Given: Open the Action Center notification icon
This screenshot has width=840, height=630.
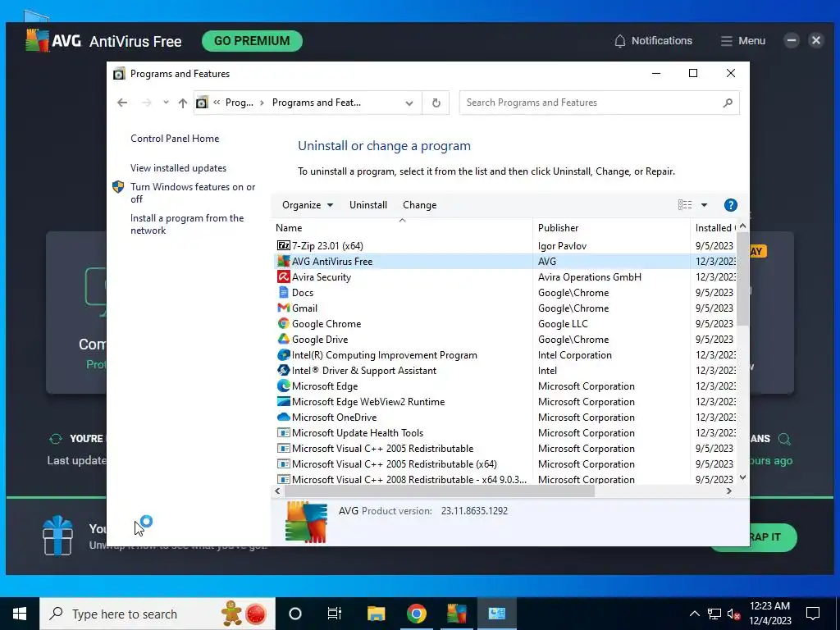Looking at the screenshot, I should (x=813, y=614).
